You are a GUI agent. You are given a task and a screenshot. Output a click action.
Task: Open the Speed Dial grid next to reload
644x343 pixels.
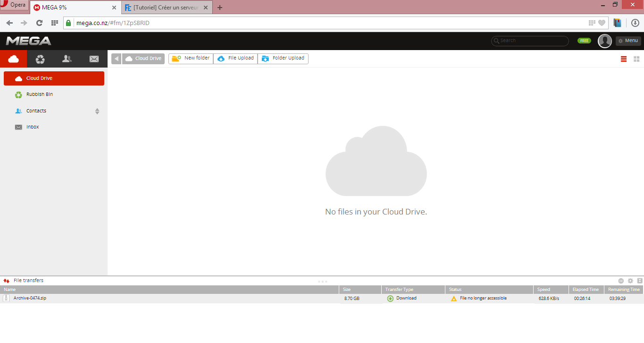pyautogui.click(x=54, y=23)
